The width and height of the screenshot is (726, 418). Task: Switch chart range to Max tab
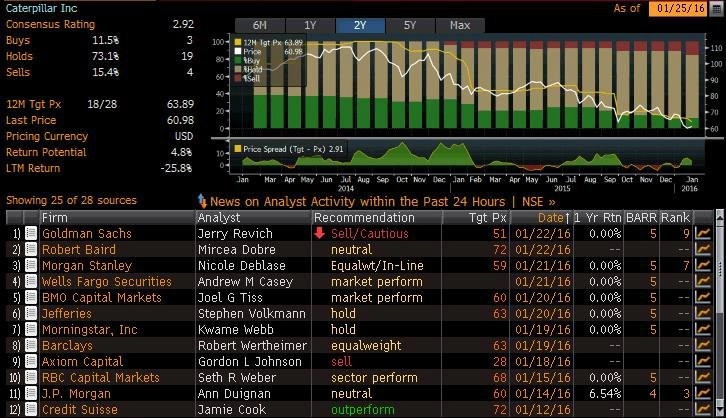tap(460, 25)
